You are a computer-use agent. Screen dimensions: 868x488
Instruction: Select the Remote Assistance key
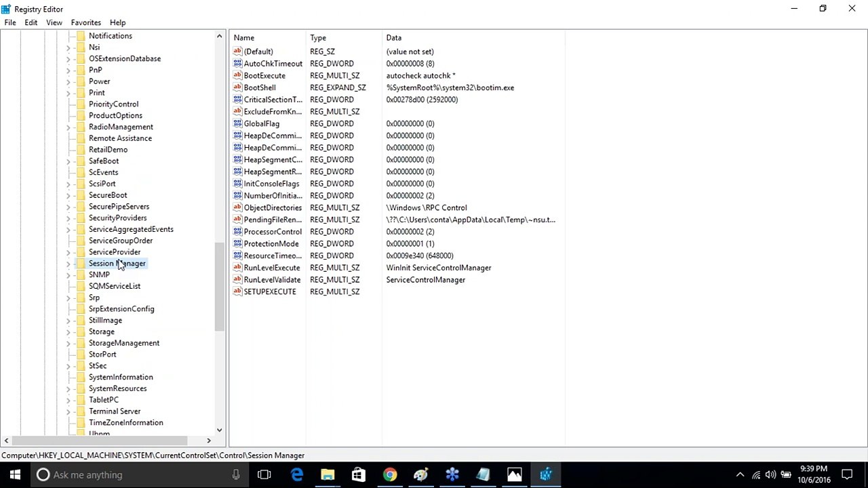coord(120,138)
